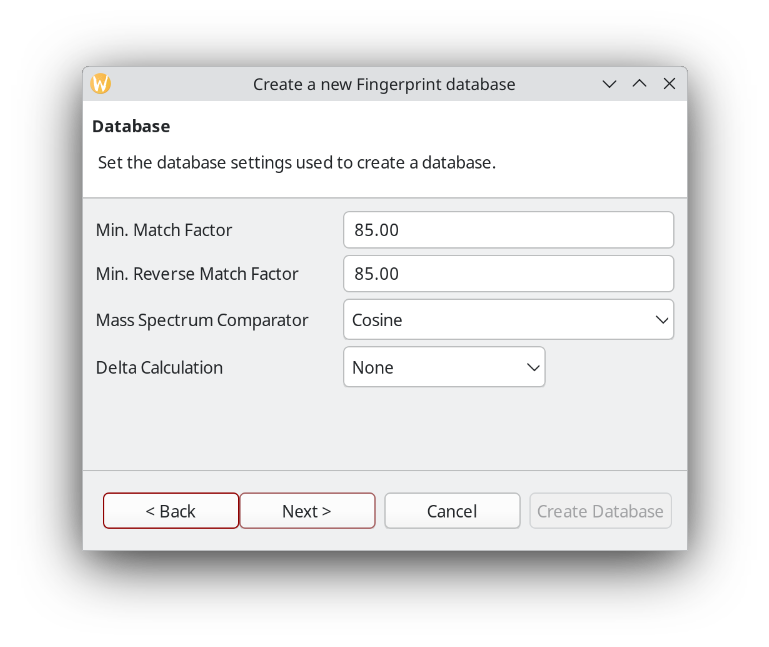Click the dialog title bar text
769x647 pixels.
[x=384, y=84]
